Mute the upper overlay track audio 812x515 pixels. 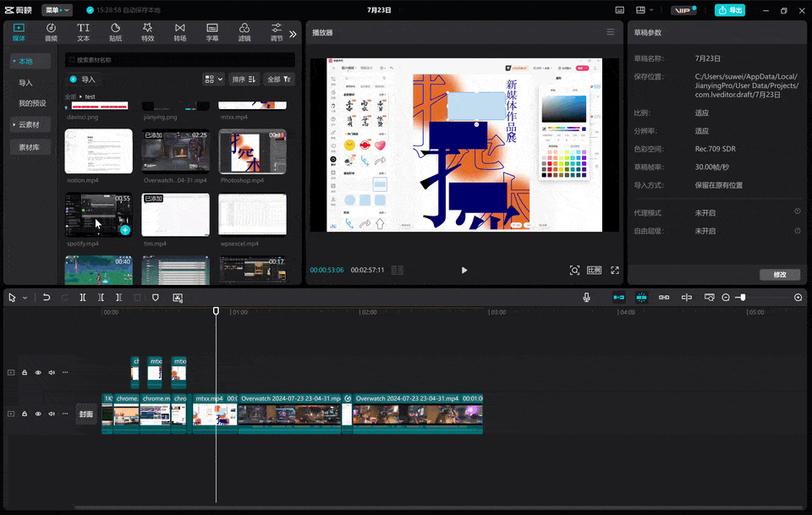pyautogui.click(x=52, y=372)
